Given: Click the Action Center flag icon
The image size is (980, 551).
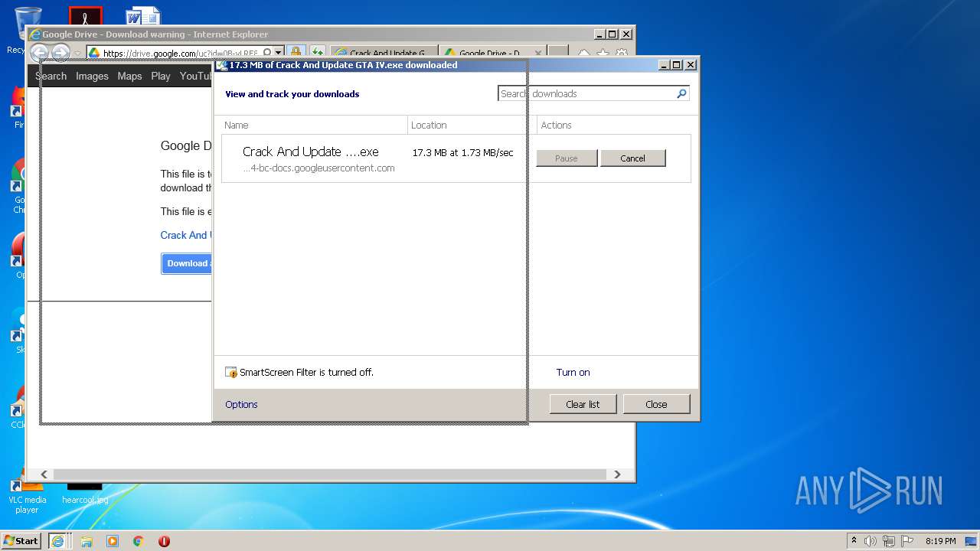Looking at the screenshot, I should click(906, 540).
